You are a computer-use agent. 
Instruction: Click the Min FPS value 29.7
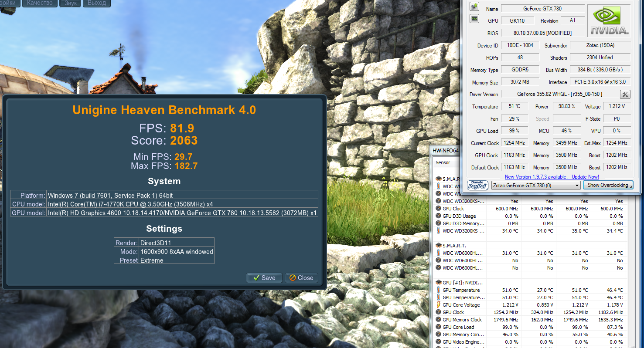pos(183,157)
